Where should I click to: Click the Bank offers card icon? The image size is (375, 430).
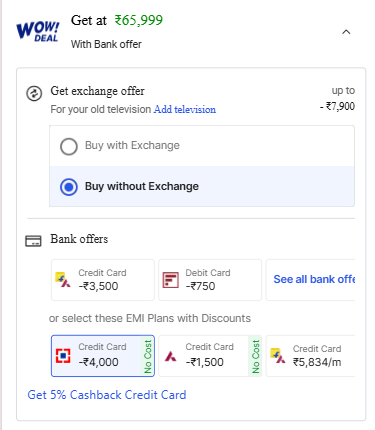pos(33,241)
